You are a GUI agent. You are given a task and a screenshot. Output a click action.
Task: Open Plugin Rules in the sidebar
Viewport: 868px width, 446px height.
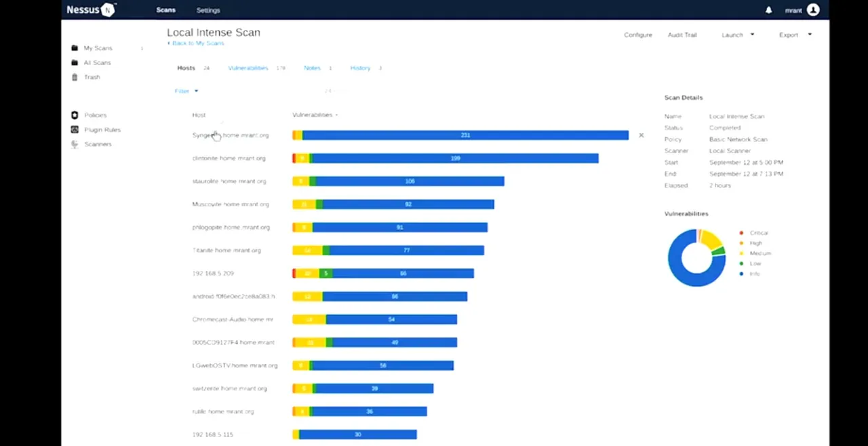(102, 130)
